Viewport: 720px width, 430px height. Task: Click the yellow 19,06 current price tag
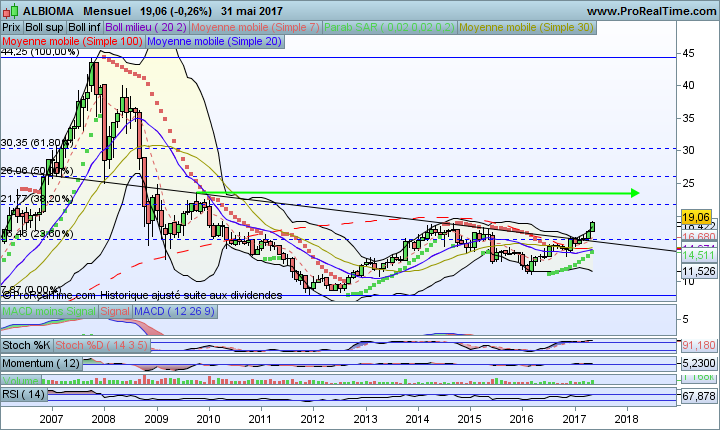(x=696, y=217)
